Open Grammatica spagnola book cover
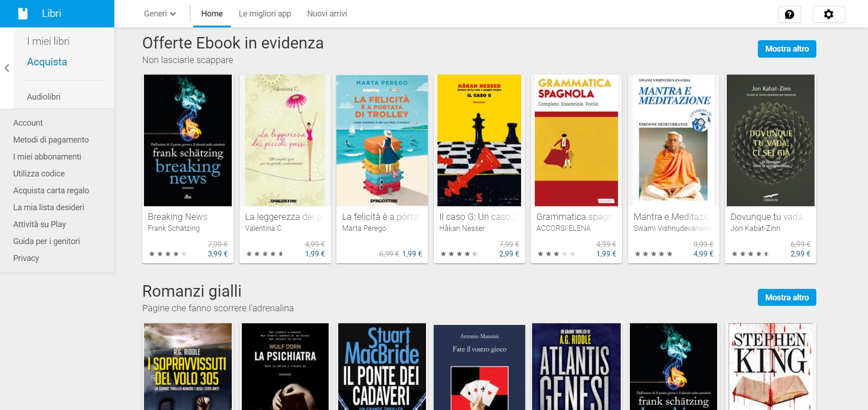868x410 pixels. (576, 140)
